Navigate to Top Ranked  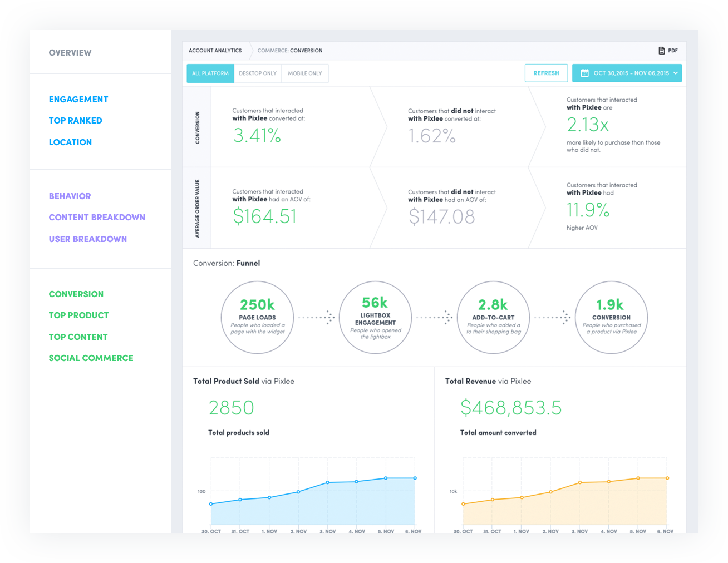tap(75, 120)
